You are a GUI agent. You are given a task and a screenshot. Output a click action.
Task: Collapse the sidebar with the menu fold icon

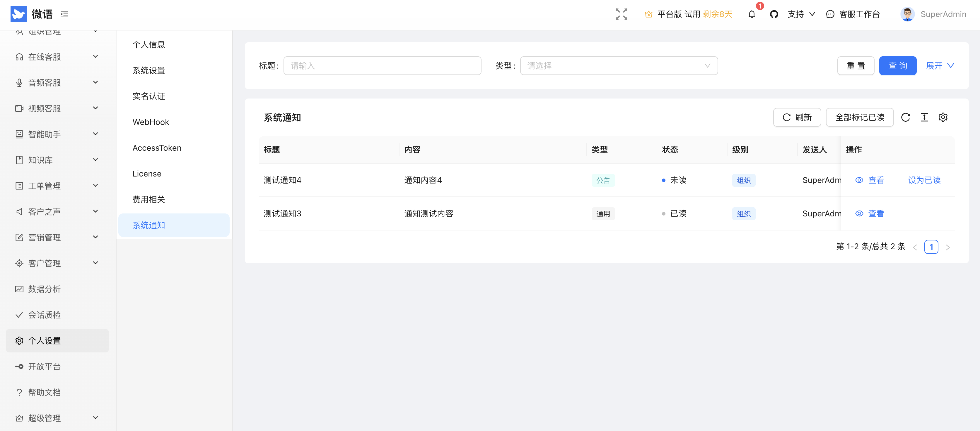65,14
